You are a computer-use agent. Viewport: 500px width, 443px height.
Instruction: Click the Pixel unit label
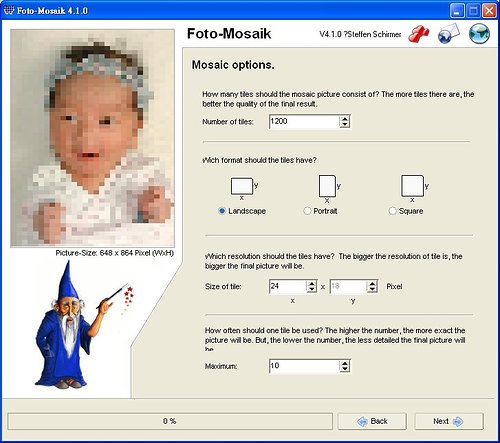(394, 287)
